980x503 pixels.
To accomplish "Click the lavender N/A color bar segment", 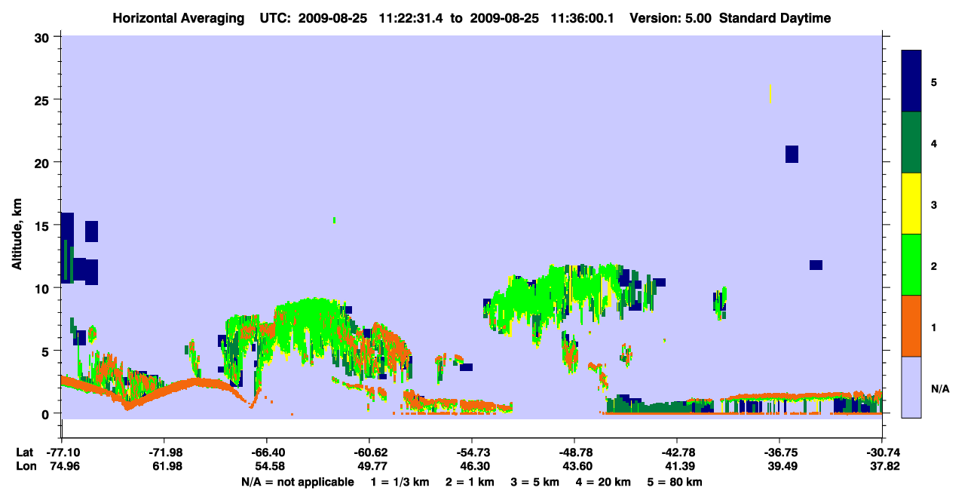I will point(911,387).
